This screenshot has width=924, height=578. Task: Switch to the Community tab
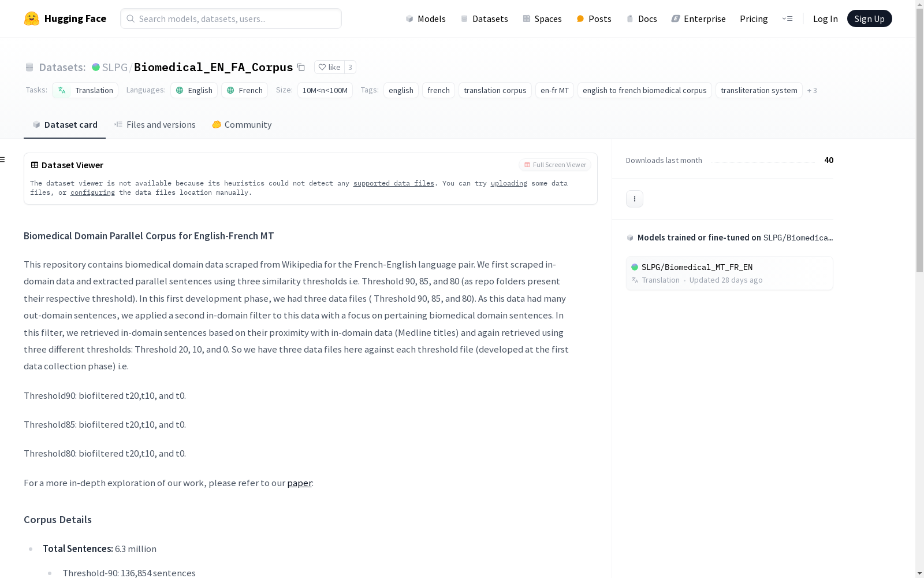pos(242,125)
